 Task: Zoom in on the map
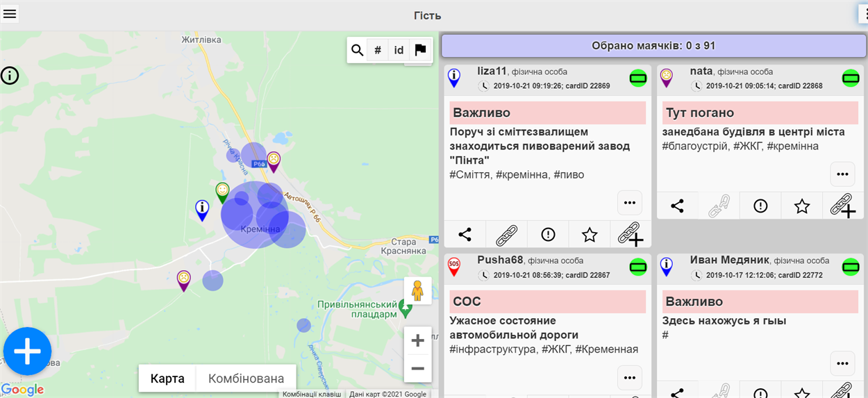[x=417, y=341]
